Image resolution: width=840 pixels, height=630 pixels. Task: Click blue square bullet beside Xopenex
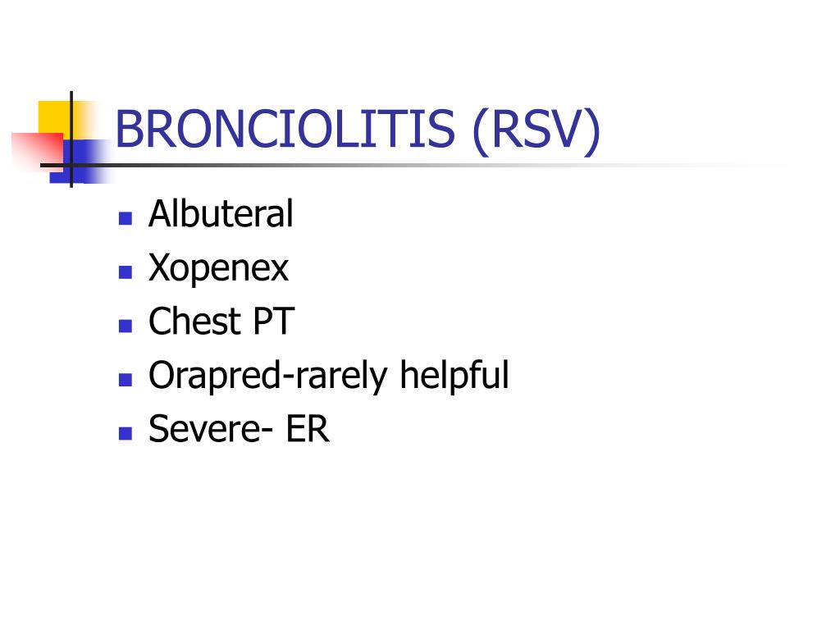pyautogui.click(x=126, y=272)
